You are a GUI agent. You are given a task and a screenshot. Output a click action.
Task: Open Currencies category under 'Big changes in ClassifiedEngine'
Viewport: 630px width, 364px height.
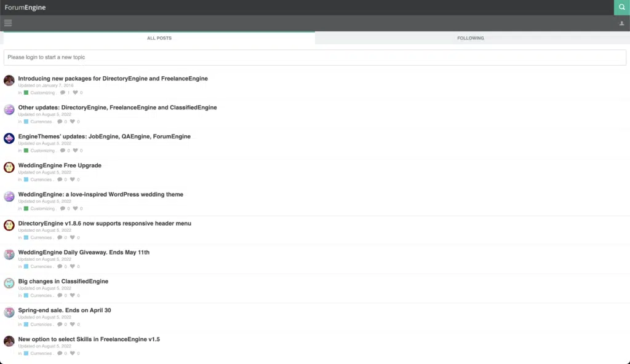[41, 295]
